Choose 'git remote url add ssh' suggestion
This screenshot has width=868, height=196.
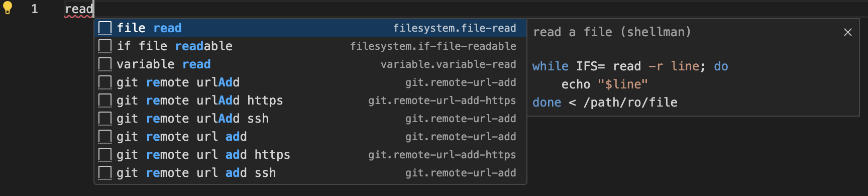[x=310, y=173]
